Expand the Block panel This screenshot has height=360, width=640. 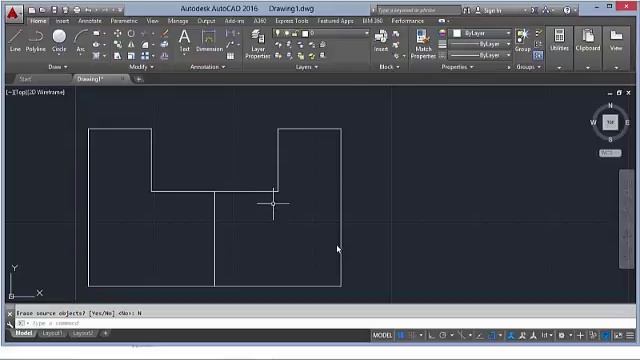(x=389, y=67)
